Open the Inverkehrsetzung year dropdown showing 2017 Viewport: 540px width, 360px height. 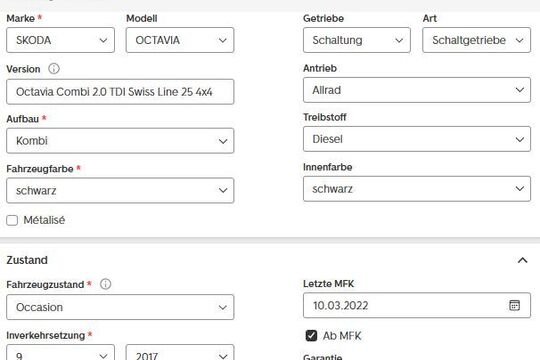click(180, 353)
